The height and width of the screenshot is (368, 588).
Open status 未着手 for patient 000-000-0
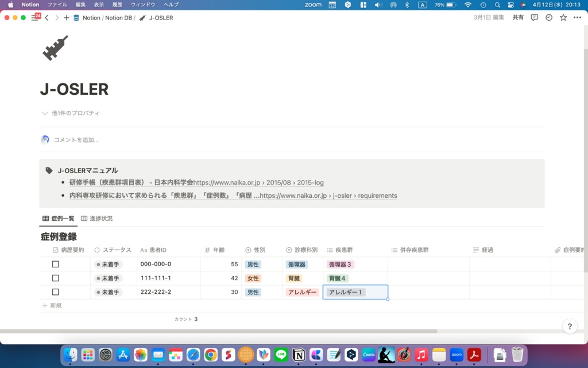pyautogui.click(x=108, y=264)
